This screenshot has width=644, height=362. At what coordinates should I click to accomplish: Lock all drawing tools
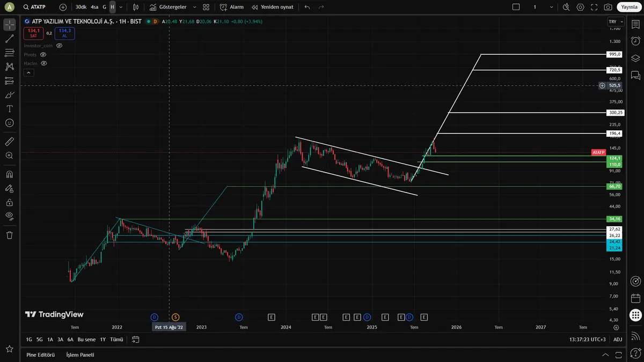click(x=10, y=202)
